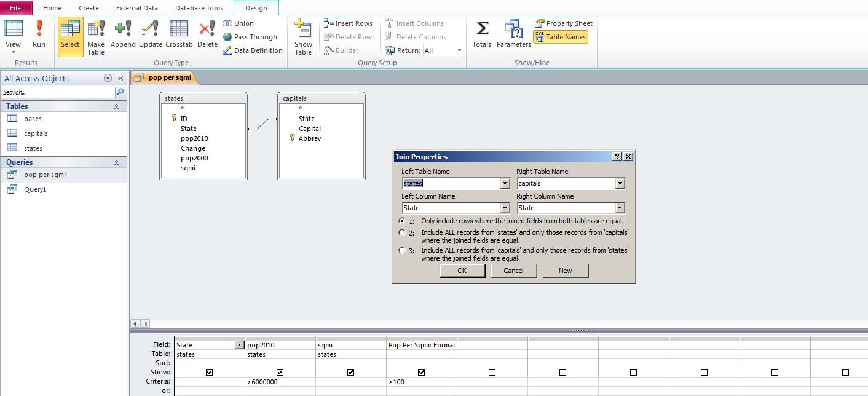Click New in Join Properties dialog
The width and height of the screenshot is (868, 396).
(566, 271)
